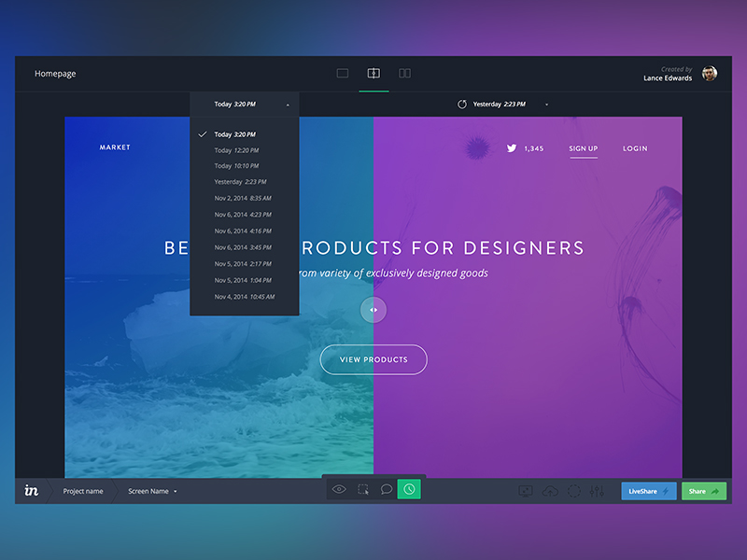Click the cloud upload icon

coord(550,491)
